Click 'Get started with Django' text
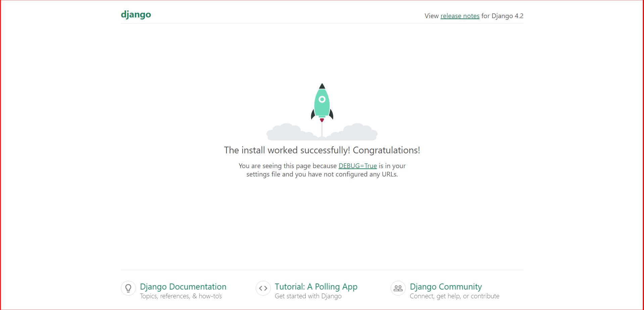The image size is (644, 310). pos(308,296)
